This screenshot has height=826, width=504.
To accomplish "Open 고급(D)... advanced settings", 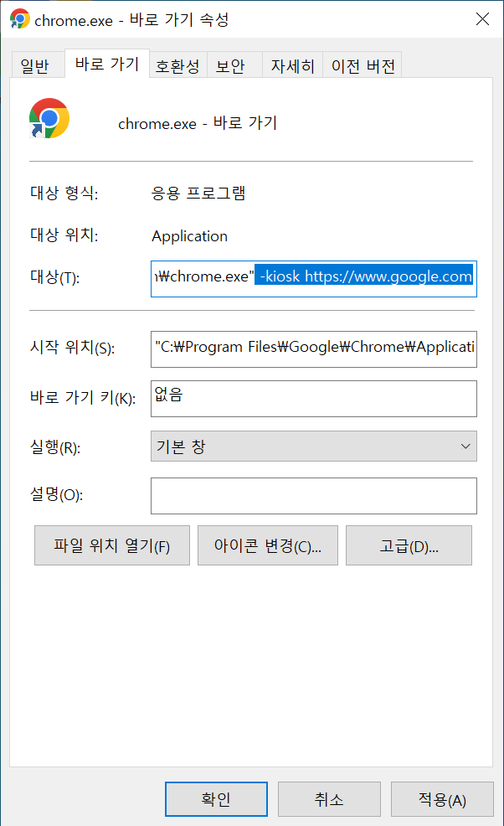I will 409,545.
